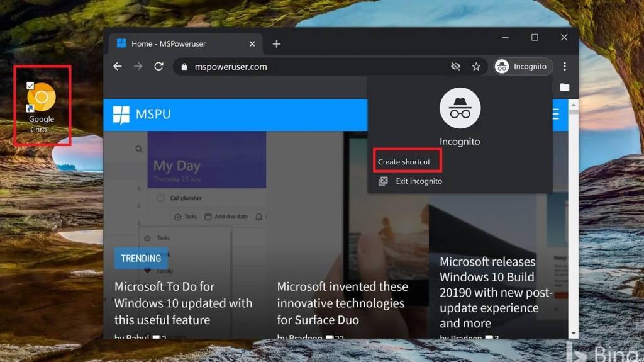
Task: Minimize the Chrome window
Action: coord(506,37)
